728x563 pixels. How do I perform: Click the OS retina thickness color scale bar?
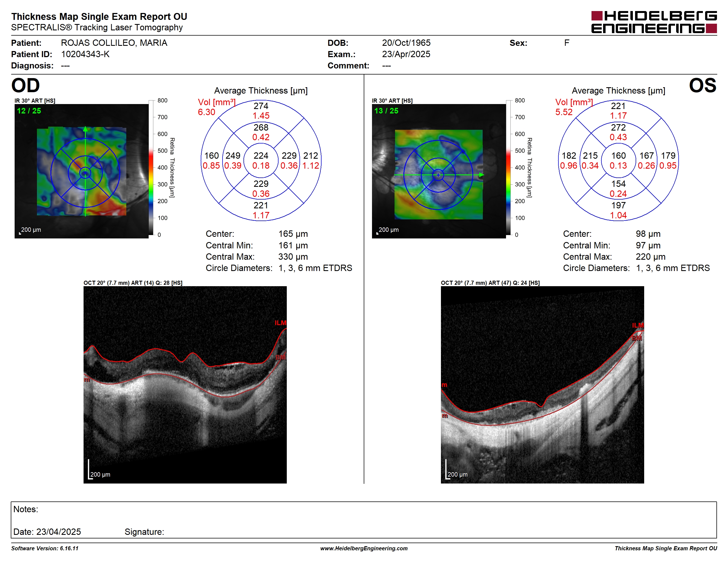508,168
